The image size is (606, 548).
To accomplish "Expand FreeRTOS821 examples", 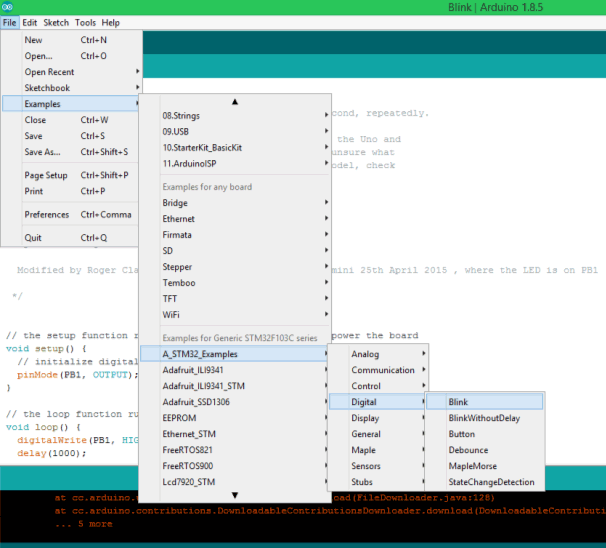I will (x=235, y=450).
